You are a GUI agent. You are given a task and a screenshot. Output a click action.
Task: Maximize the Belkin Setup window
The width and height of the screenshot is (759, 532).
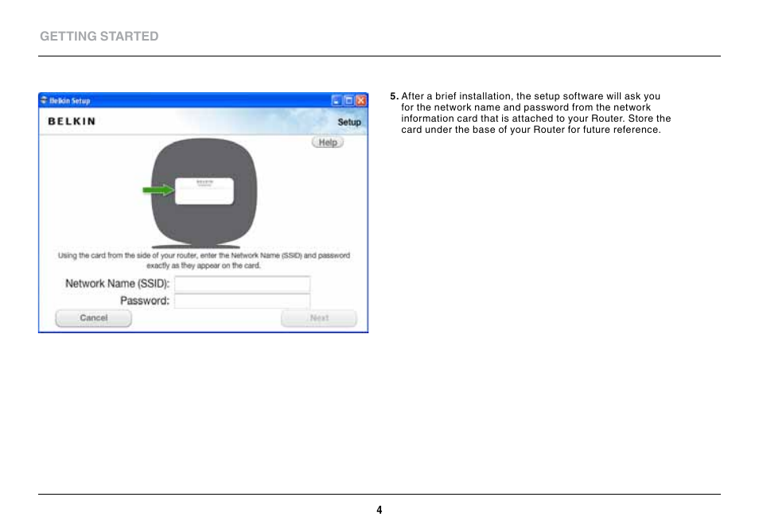coord(348,101)
